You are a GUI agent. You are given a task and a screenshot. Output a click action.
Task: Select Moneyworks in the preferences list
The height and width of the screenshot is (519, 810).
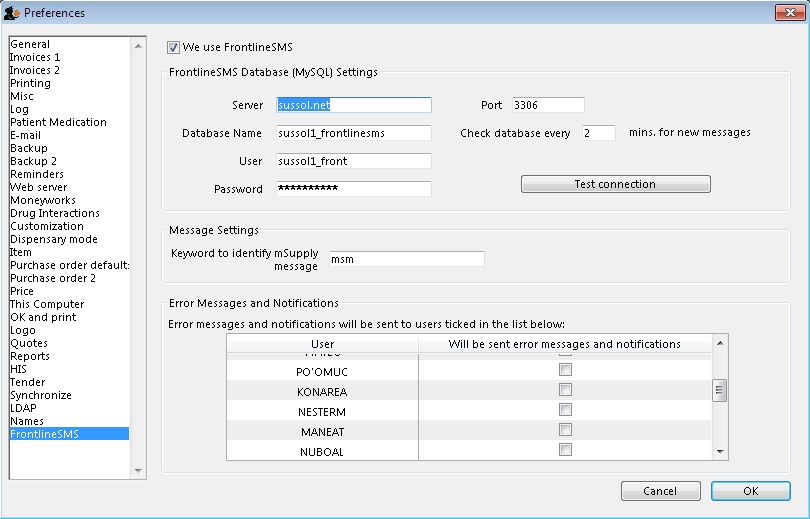coord(69,200)
